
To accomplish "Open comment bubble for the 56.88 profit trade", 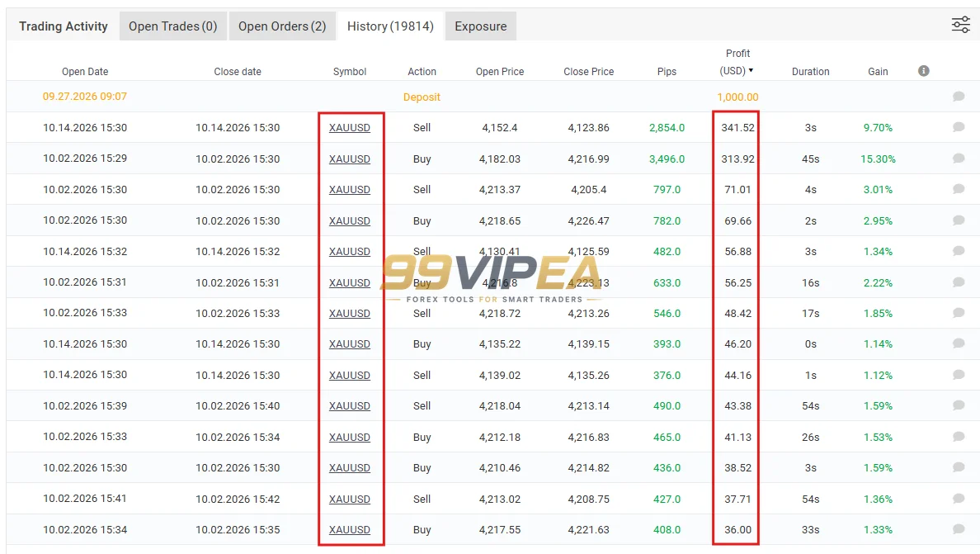I will coord(958,251).
